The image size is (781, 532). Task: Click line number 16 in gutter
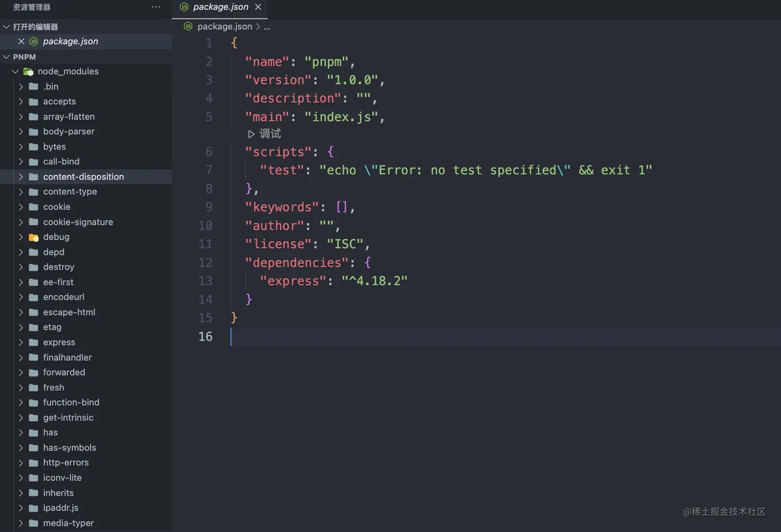coord(206,337)
